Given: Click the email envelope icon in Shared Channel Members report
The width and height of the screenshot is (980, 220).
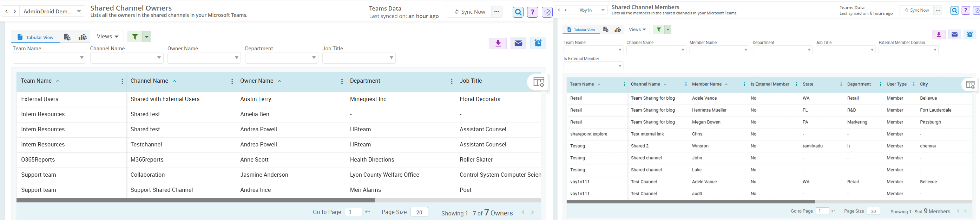Looking at the screenshot, I should pyautogui.click(x=954, y=35).
